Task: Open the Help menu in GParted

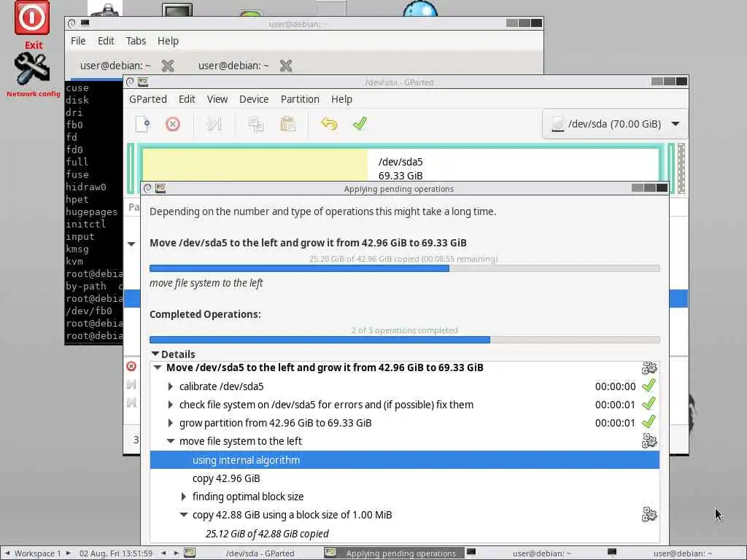Action: (x=341, y=99)
